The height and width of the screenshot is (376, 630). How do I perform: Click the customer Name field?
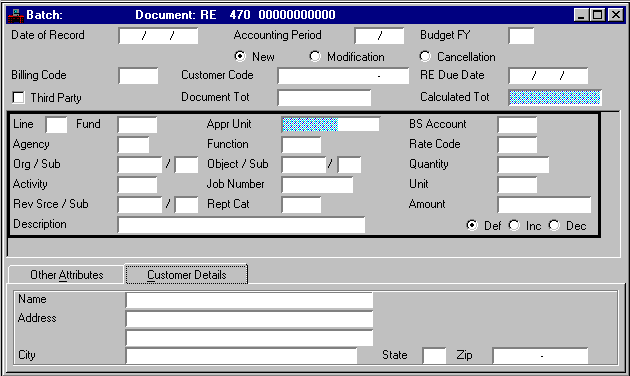pyautogui.click(x=249, y=300)
